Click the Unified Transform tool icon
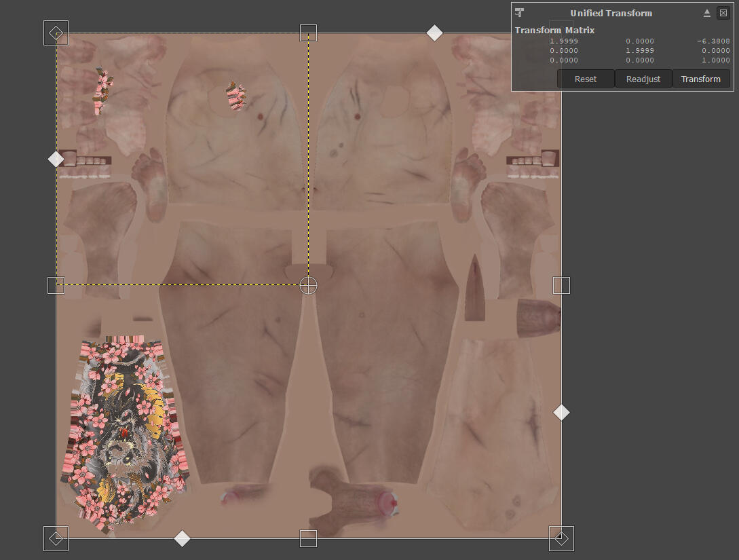 tap(520, 12)
